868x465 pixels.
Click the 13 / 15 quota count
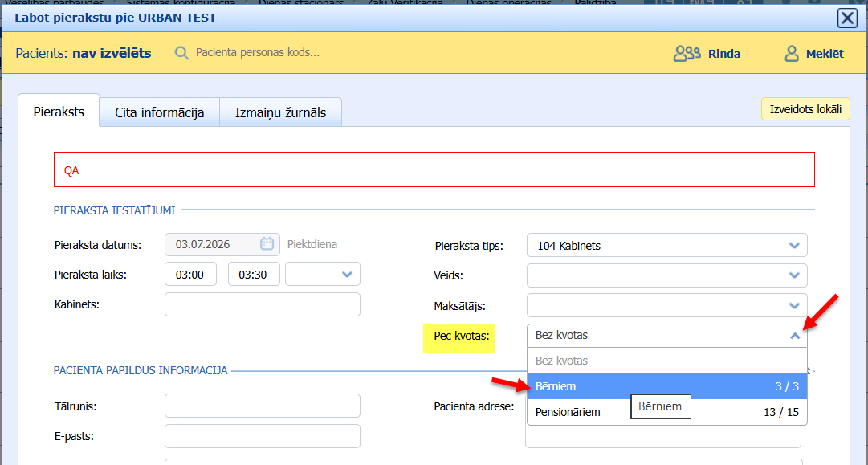pos(781,413)
